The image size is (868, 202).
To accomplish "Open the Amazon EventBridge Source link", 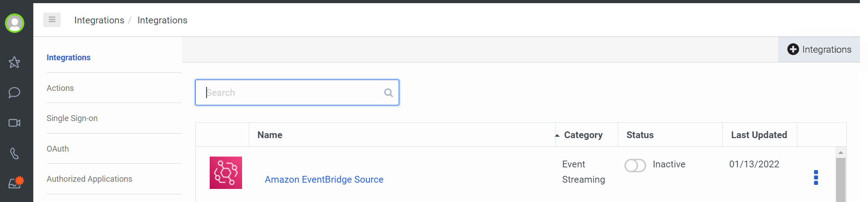I will [x=324, y=180].
